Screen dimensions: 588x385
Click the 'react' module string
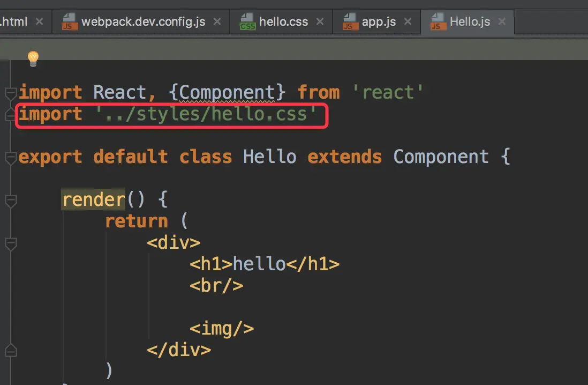[388, 92]
